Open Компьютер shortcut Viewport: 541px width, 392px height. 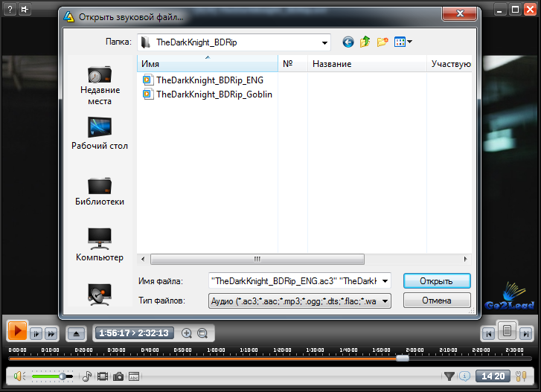coord(100,245)
